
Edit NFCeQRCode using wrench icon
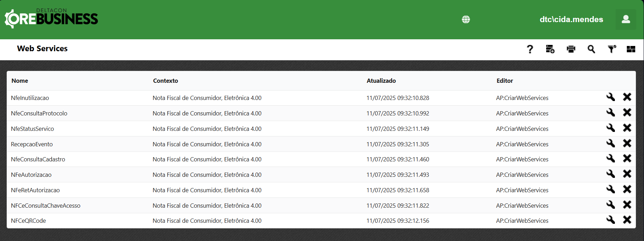611,220
